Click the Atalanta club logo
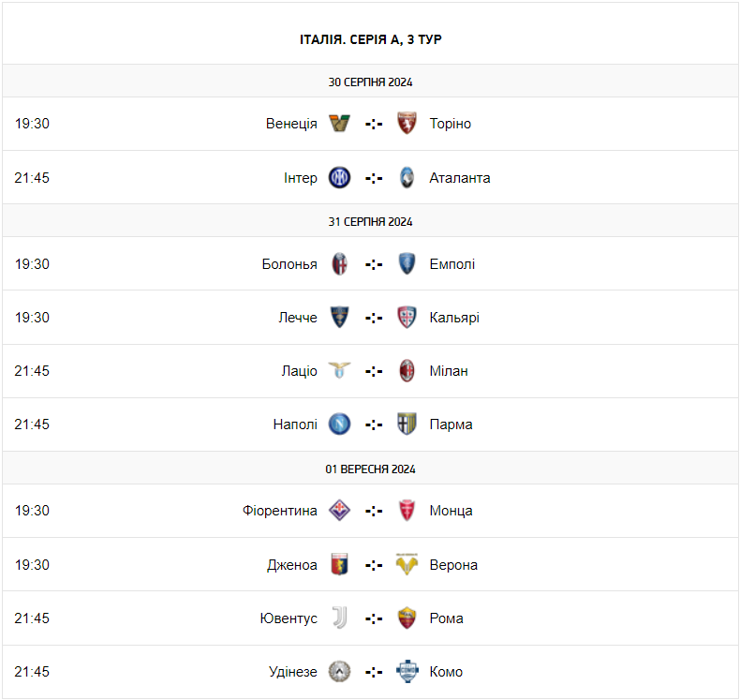Viewport: 740px width, 700px height. (x=407, y=178)
